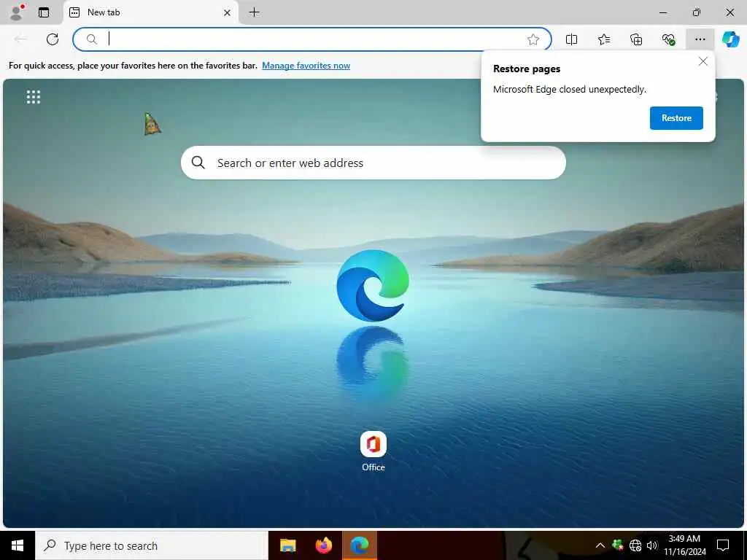Viewport: 747px width, 560px height.
Task: Open the apps grid launcher icon
Action: click(x=34, y=97)
